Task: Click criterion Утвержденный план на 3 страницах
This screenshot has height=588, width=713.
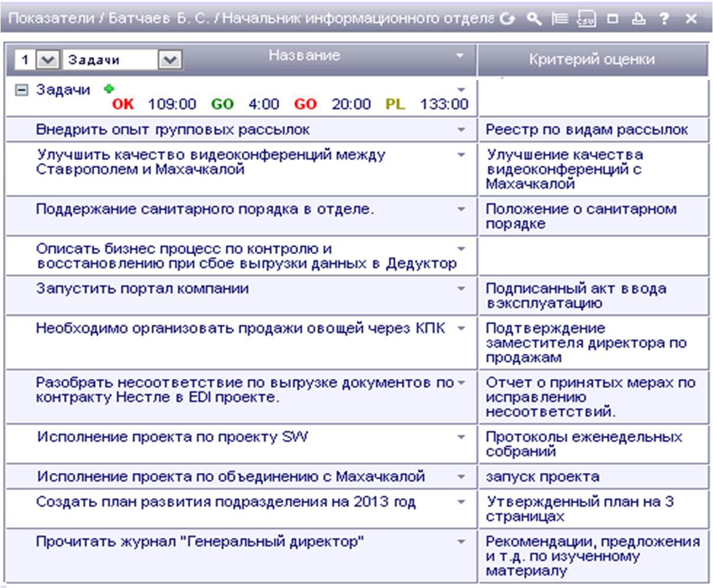Action: 580,510
